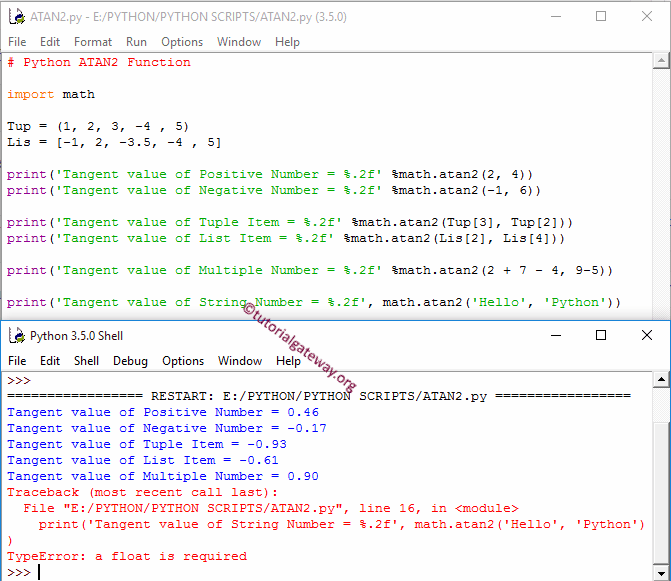Click Shell scrollbar up arrow
The image size is (671, 581).
(x=661, y=379)
